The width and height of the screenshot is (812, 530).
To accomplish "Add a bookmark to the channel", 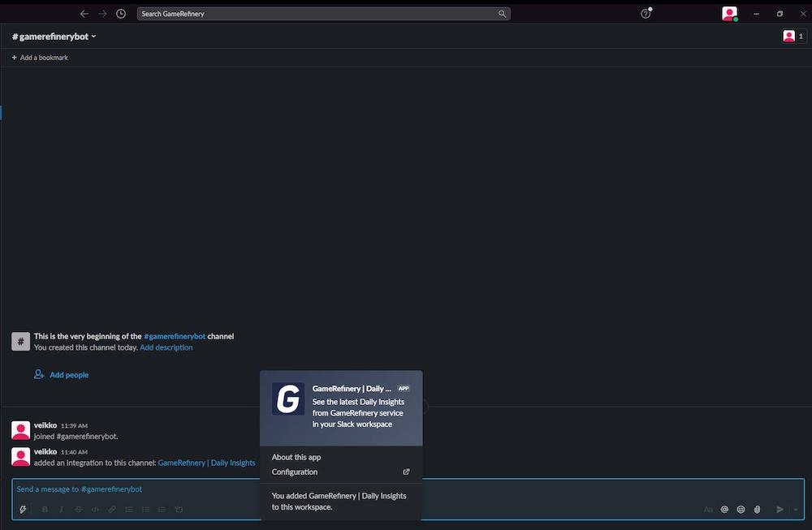I will [40, 58].
